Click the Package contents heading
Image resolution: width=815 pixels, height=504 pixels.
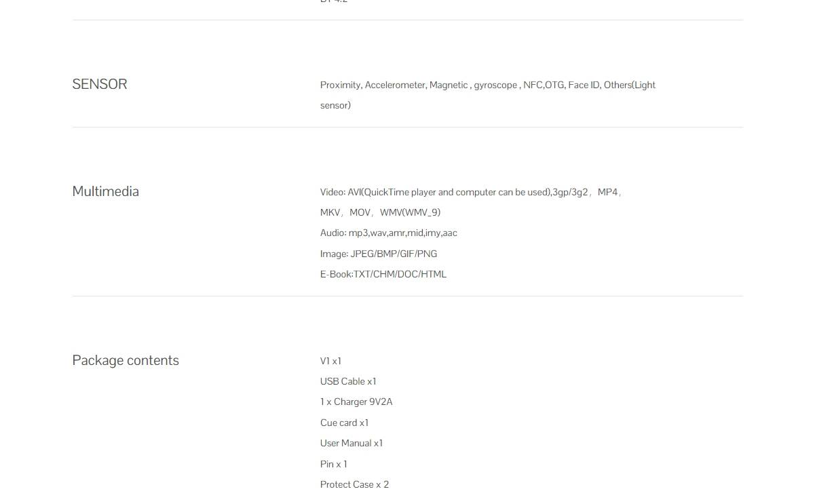click(x=126, y=360)
